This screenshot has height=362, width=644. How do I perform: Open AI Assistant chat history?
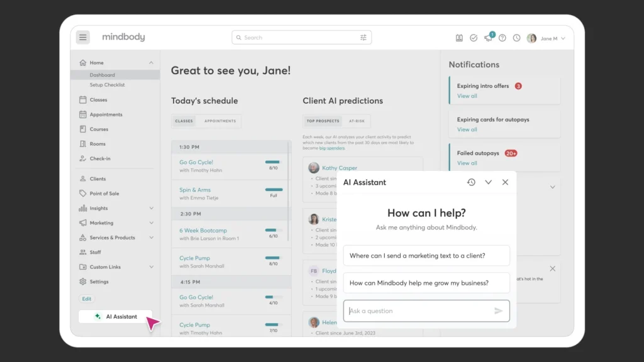[x=471, y=182]
